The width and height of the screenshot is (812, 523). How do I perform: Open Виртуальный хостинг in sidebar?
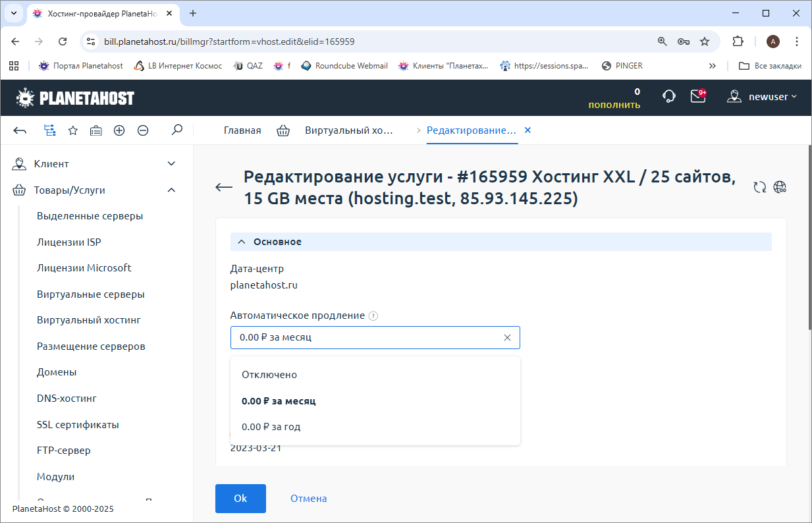click(89, 320)
